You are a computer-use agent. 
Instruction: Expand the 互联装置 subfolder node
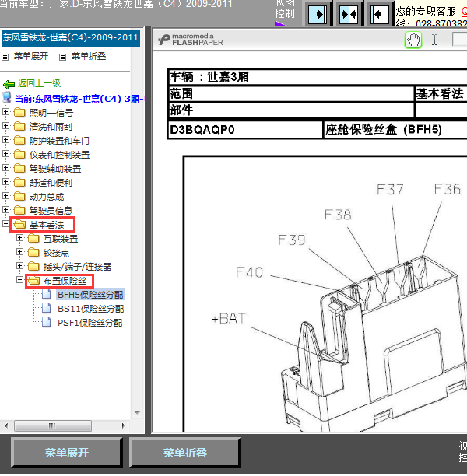coord(19,237)
